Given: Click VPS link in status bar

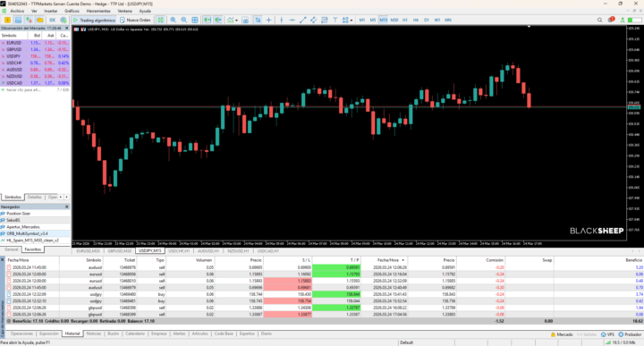Looking at the screenshot, I should tap(608, 334).
